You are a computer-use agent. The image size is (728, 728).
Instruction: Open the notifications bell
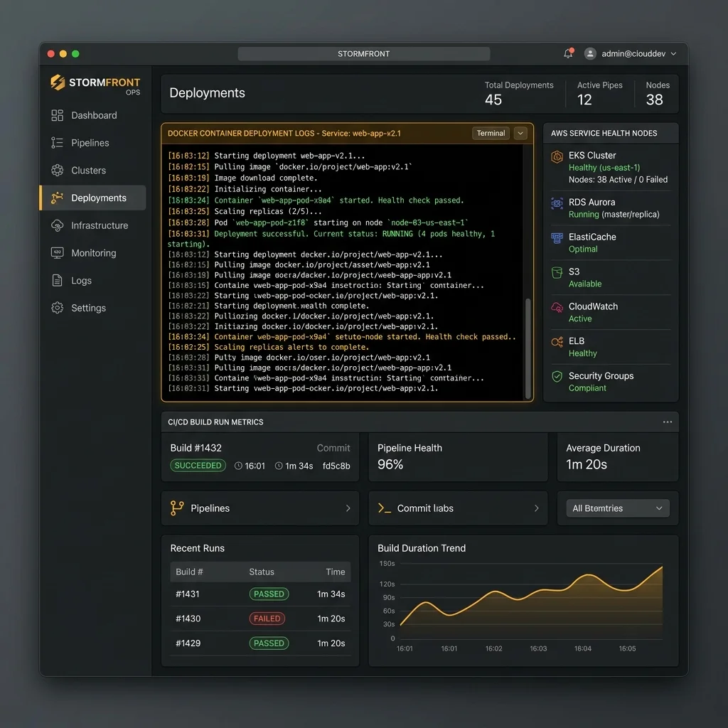[568, 53]
